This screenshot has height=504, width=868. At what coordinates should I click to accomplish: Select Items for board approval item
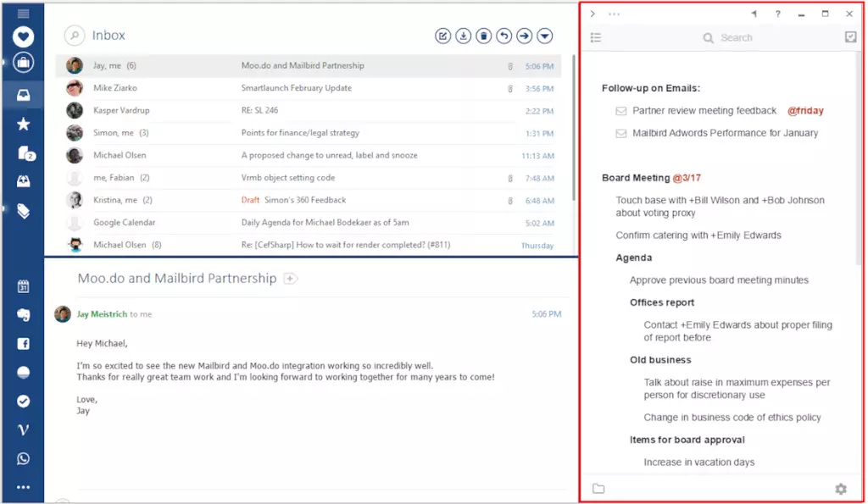pyautogui.click(x=687, y=440)
